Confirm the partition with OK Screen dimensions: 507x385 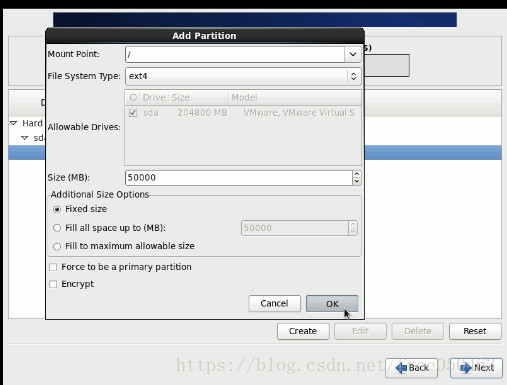332,304
